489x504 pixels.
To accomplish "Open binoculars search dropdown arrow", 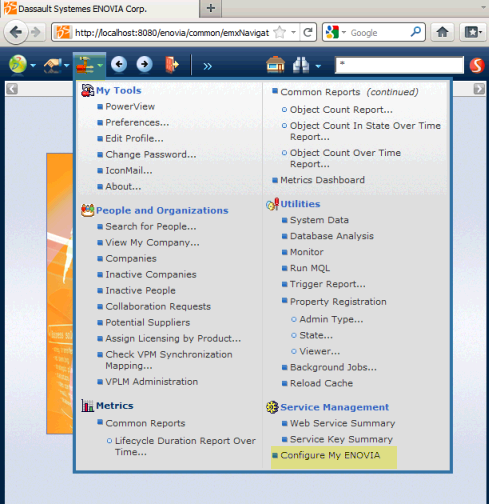I will pyautogui.click(x=318, y=66).
